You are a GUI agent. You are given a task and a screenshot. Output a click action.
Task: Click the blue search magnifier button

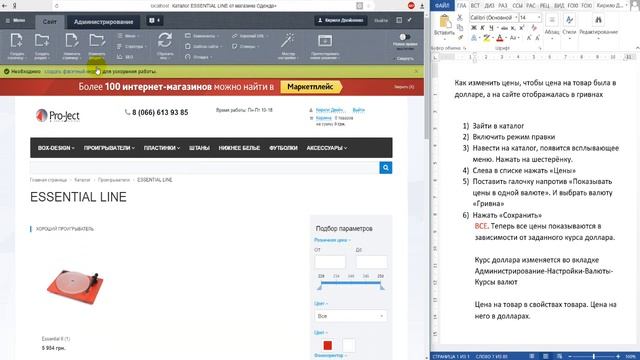pos(385,168)
